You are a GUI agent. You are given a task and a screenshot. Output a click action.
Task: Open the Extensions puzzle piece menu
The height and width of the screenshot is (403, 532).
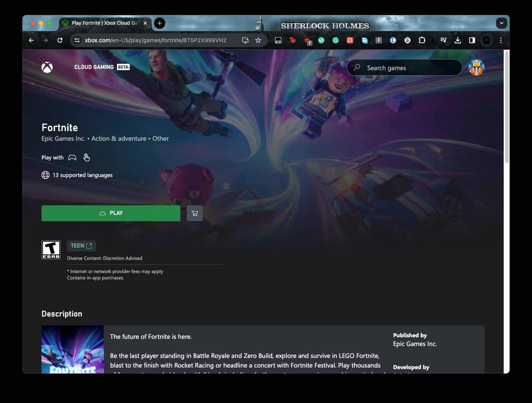pyautogui.click(x=422, y=40)
